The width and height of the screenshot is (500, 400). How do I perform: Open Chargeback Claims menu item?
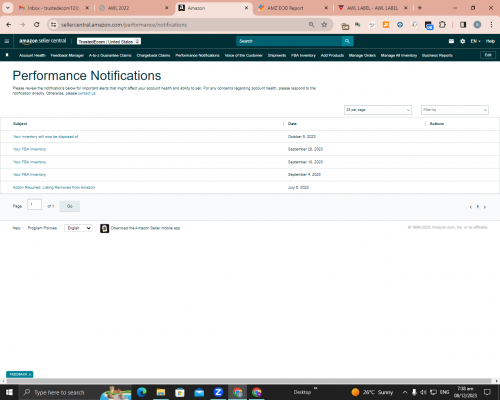(153, 55)
